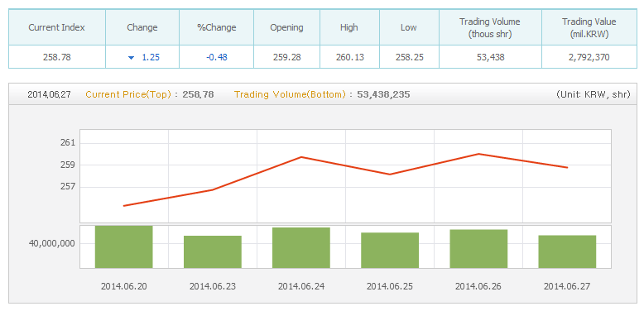
Task: Click the Trading Value (mil.KRW) header
Action: (589, 27)
